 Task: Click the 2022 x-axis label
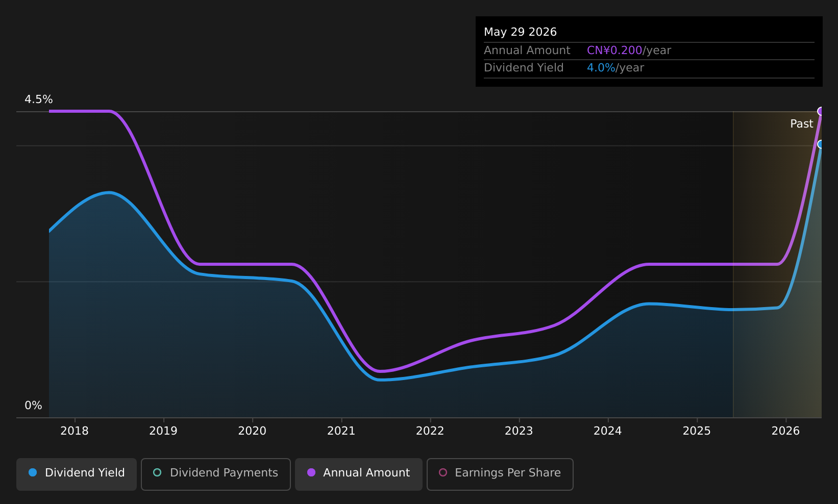pos(430,431)
